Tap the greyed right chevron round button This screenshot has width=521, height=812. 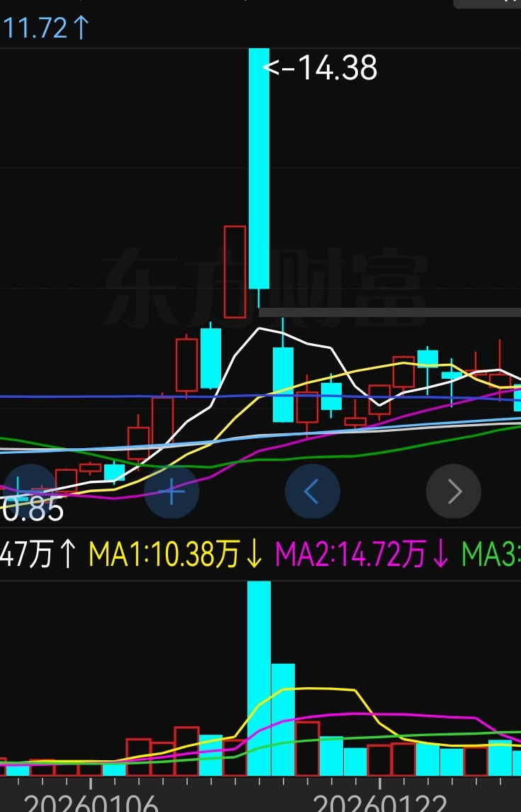coord(454,491)
